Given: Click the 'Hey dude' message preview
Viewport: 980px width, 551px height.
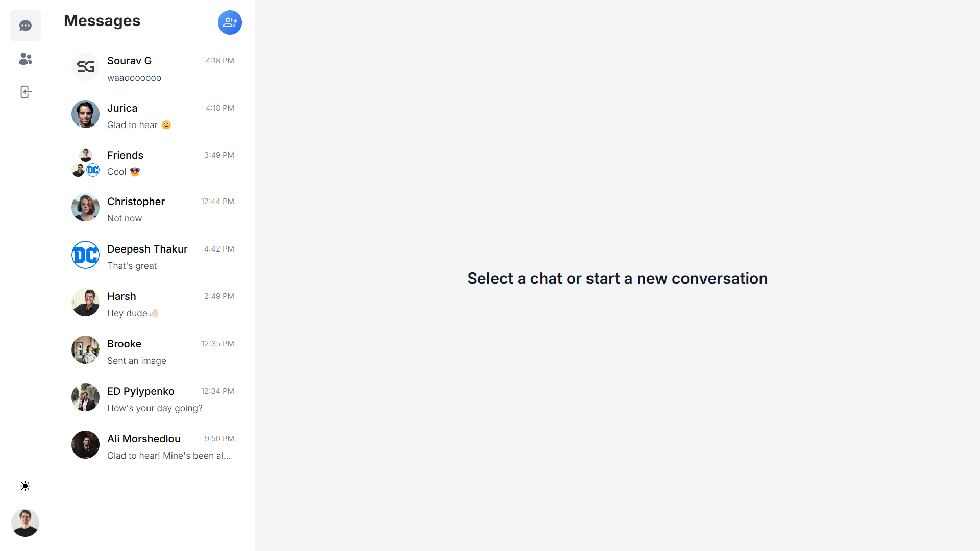Looking at the screenshot, I should 133,313.
